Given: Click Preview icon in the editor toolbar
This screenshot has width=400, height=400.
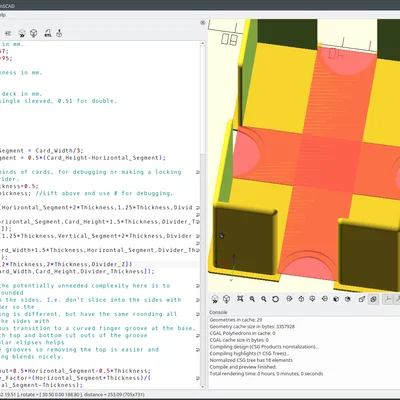Looking at the screenshot, I should pos(22,33).
